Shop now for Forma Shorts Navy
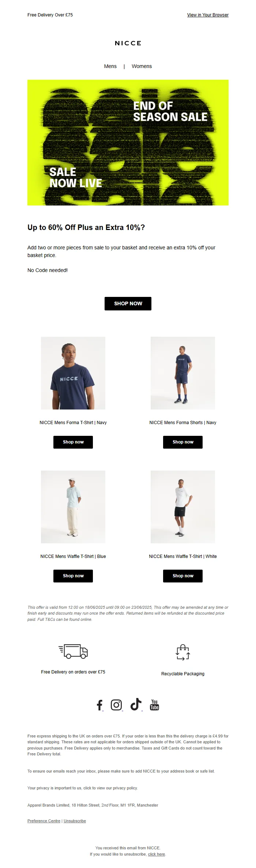 coord(183,442)
